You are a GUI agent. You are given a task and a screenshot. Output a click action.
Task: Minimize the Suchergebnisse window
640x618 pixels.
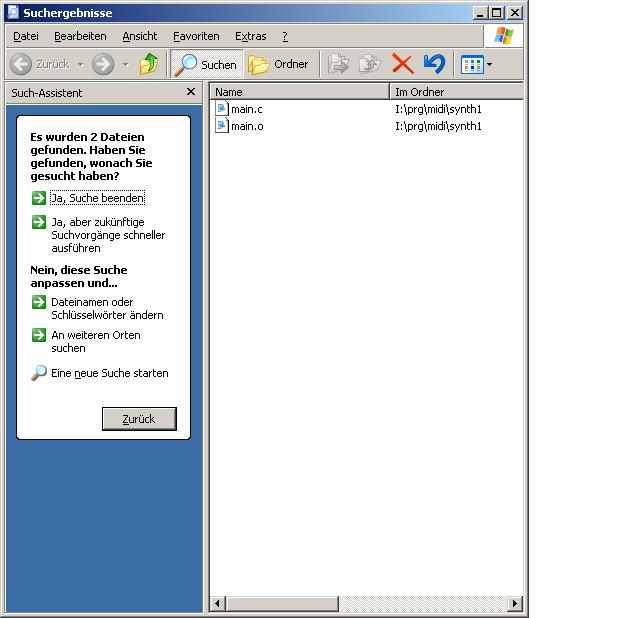pos(480,13)
